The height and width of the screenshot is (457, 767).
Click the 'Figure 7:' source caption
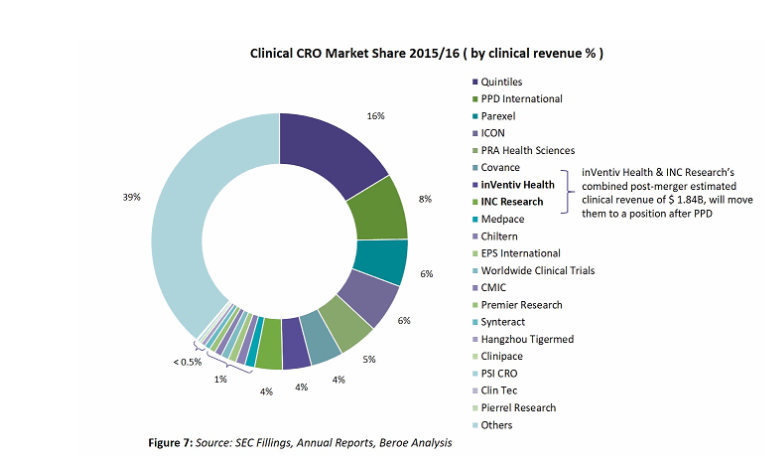pos(300,443)
